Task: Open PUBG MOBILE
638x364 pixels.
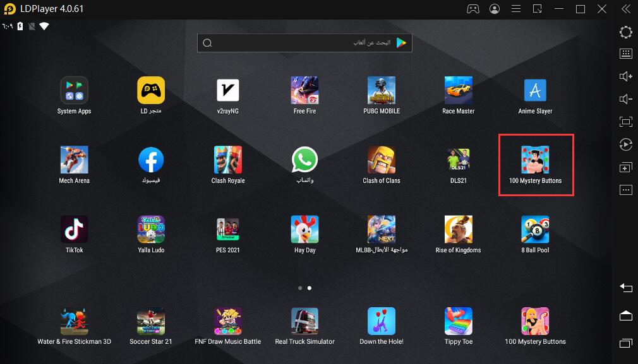Action: [x=382, y=90]
